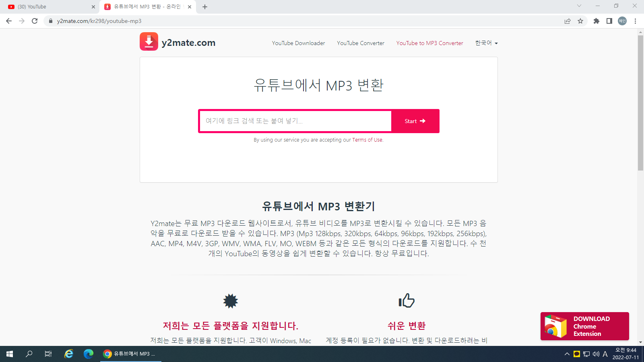Click the page vertical scrollbar thumb
The height and width of the screenshot is (362, 644).
(x=640, y=103)
